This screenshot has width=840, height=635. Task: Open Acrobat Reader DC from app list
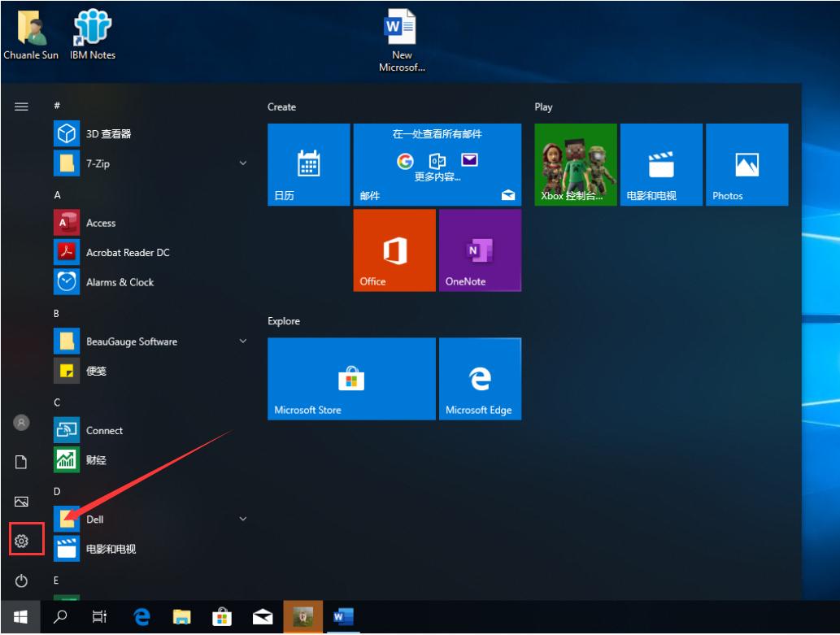[x=128, y=252]
